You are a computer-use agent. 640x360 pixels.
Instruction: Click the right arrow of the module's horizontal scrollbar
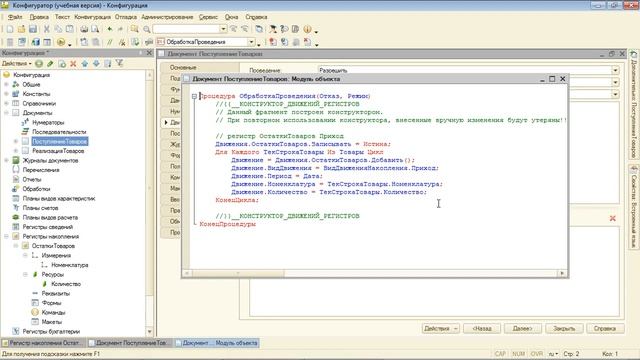(562, 273)
